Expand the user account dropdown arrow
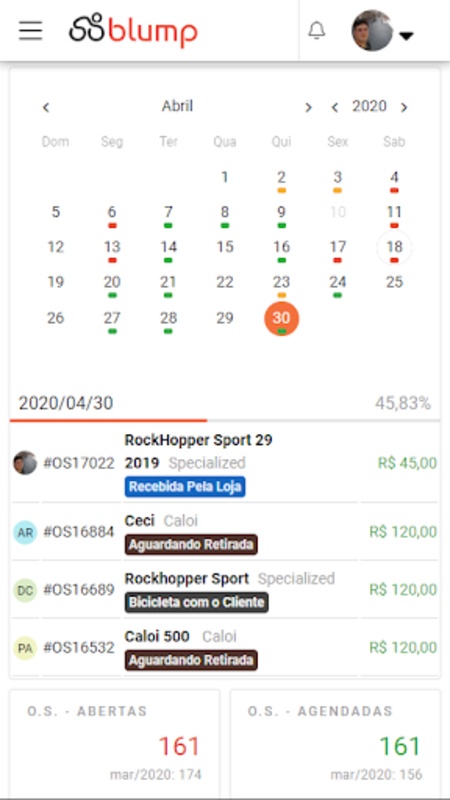Viewport: 450px width, 800px height. pyautogui.click(x=406, y=36)
